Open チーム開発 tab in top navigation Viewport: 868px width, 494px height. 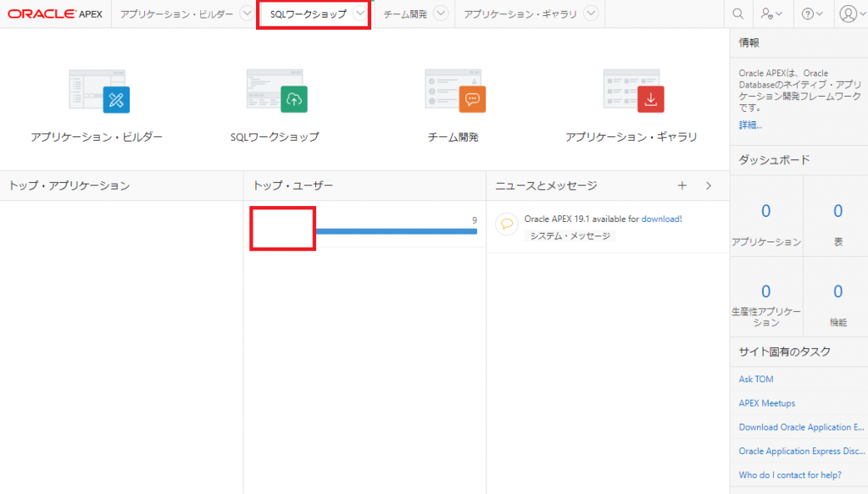click(x=405, y=14)
